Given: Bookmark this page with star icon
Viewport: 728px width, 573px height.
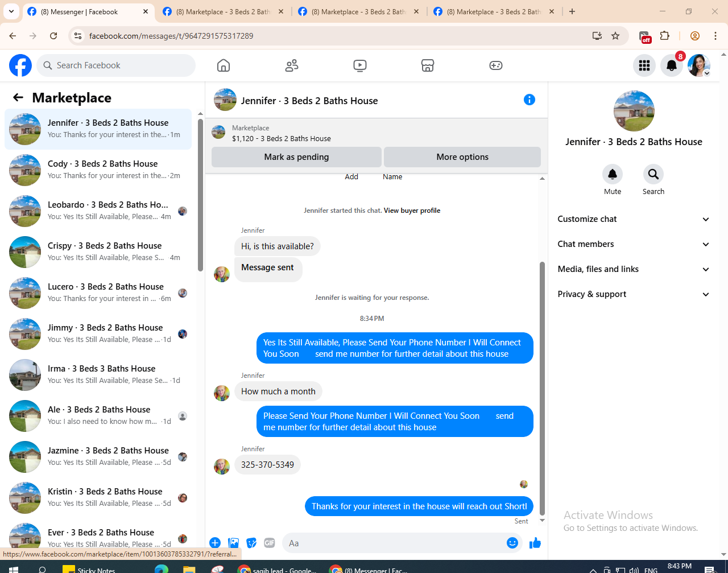Looking at the screenshot, I should 615,36.
